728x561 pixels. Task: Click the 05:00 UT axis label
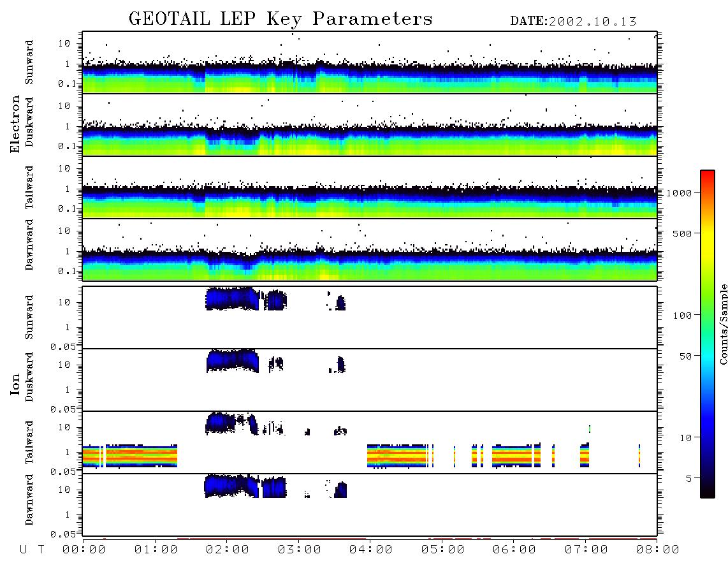pyautogui.click(x=442, y=550)
